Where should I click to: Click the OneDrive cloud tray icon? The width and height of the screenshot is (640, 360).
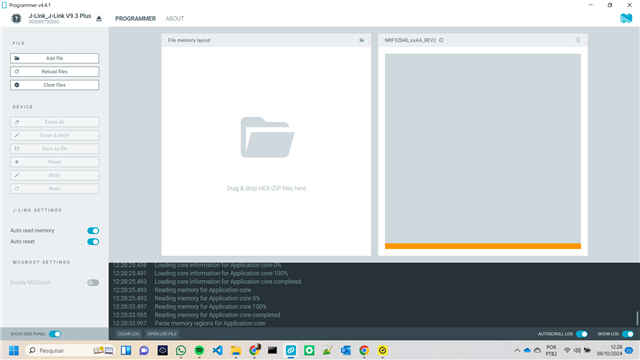click(527, 350)
